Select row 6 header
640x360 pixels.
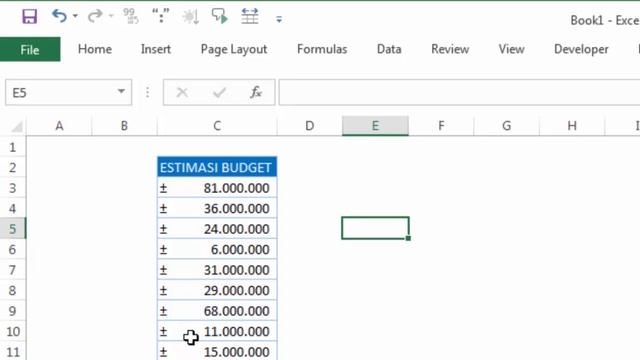tap(13, 249)
